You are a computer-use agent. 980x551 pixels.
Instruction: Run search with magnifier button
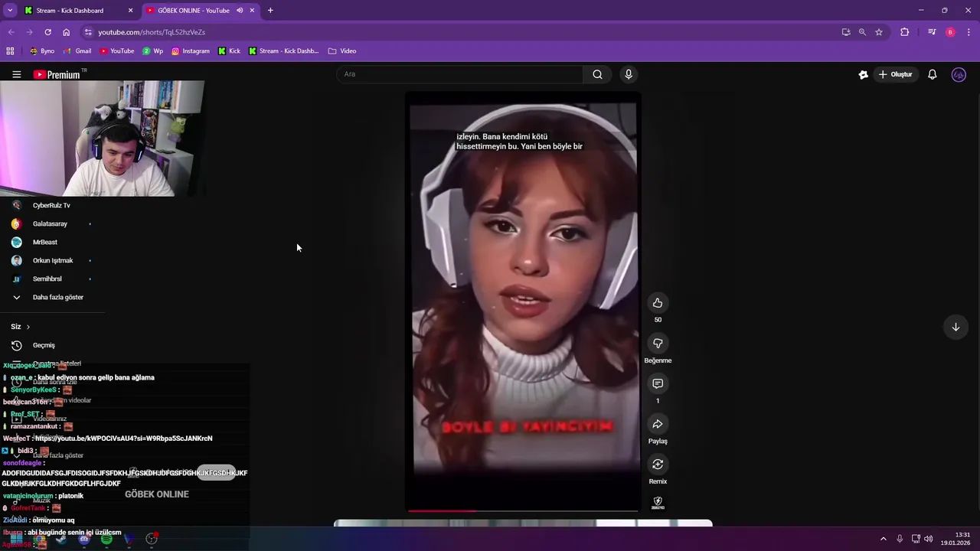tap(597, 74)
